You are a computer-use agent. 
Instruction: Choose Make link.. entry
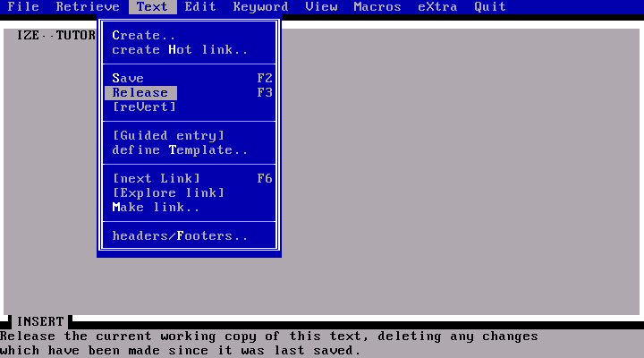(x=156, y=207)
